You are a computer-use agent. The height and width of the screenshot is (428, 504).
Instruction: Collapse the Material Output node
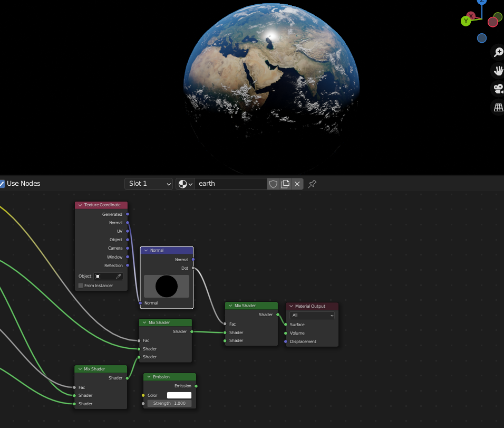pyautogui.click(x=291, y=306)
